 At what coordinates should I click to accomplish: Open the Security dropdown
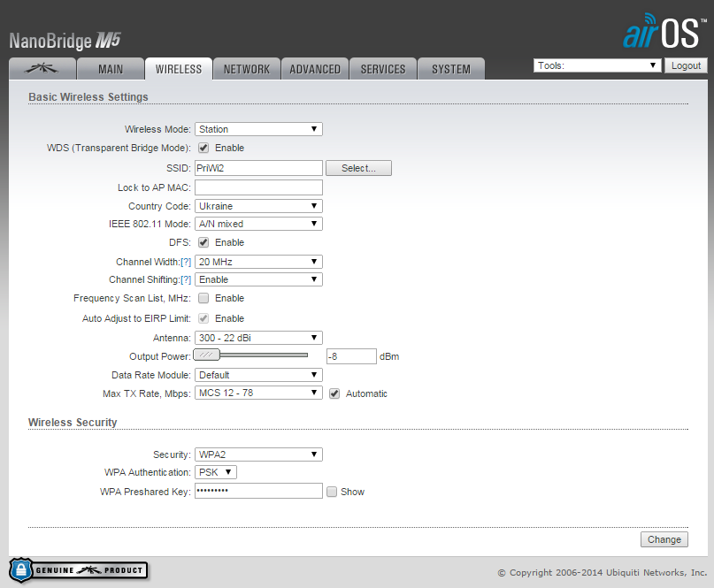pos(258,454)
